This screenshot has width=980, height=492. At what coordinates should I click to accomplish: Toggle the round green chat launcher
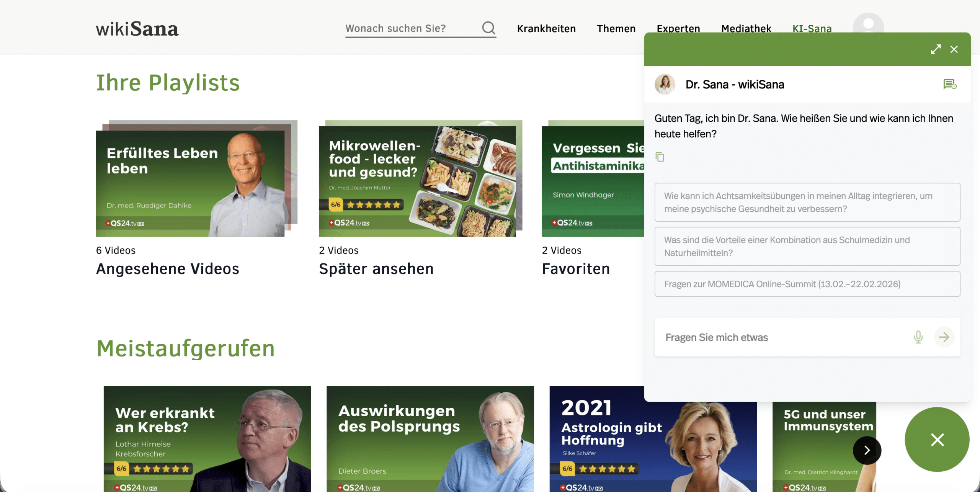coord(937,439)
